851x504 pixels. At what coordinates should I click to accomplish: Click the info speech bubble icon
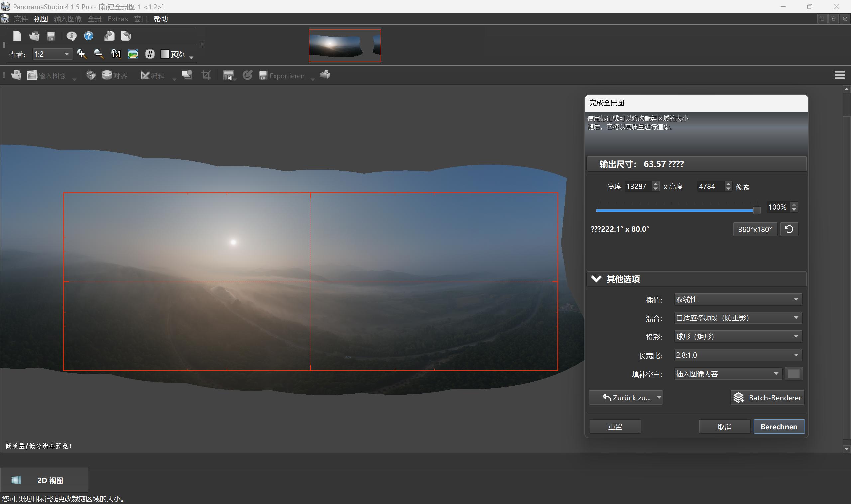coord(71,36)
